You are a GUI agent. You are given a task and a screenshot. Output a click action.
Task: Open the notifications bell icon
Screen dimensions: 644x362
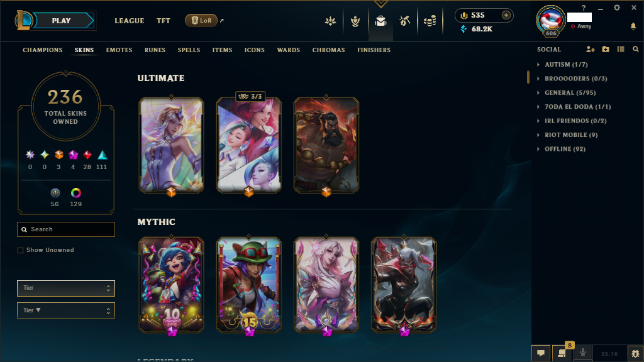[x=633, y=26]
